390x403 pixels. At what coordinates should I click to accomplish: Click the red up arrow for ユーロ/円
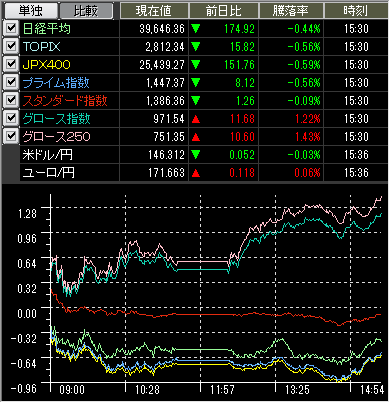click(x=196, y=173)
